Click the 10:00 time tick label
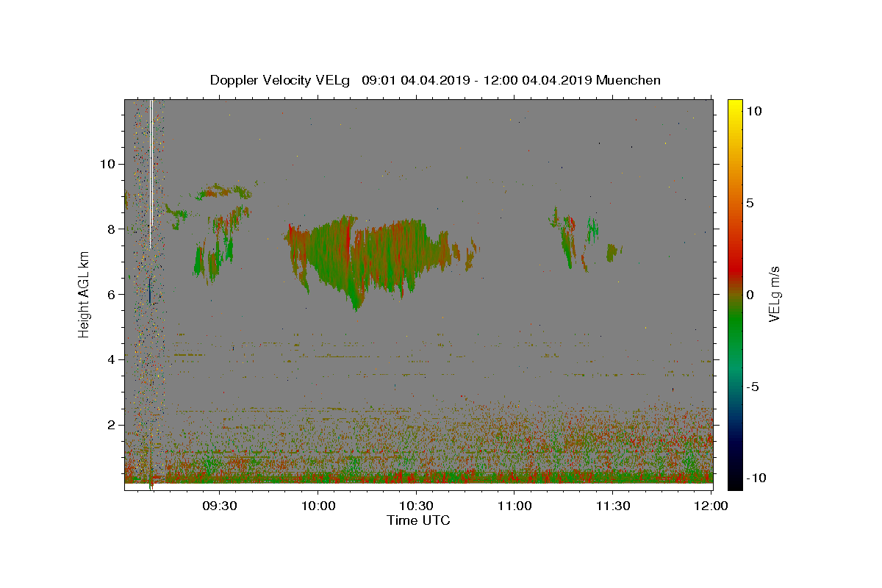 pos(318,506)
